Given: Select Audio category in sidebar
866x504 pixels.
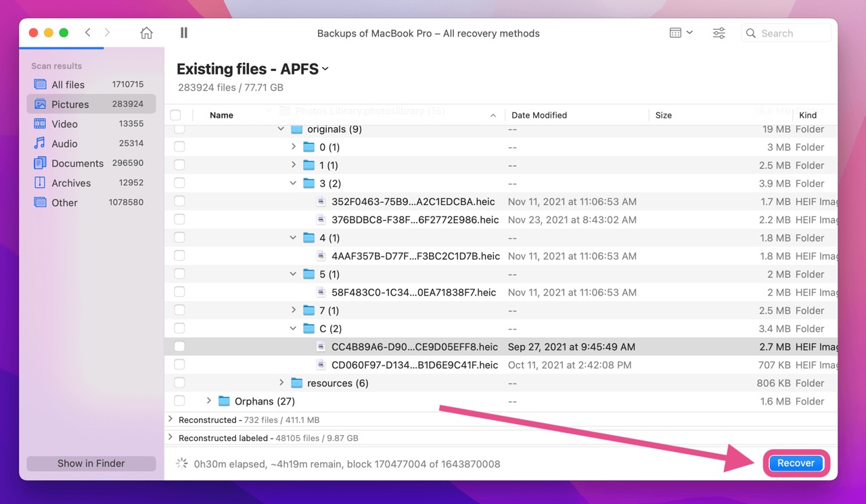Looking at the screenshot, I should click(x=91, y=143).
